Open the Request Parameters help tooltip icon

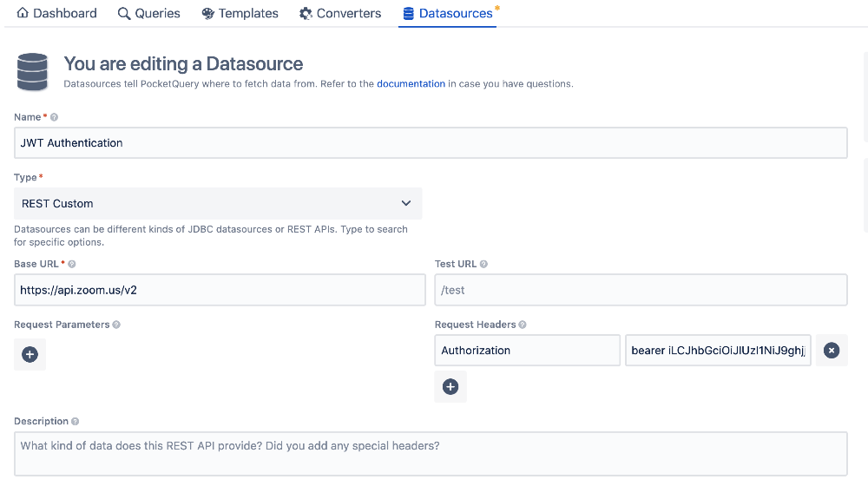coord(116,325)
